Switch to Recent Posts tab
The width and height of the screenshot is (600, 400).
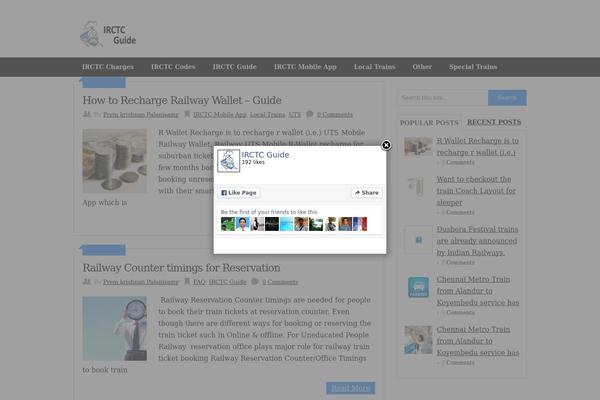pos(494,122)
